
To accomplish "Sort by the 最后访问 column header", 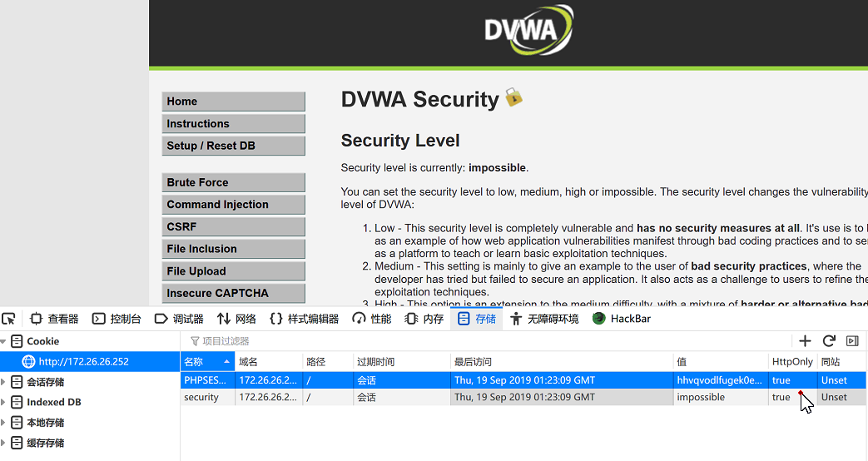I will 562,361.
